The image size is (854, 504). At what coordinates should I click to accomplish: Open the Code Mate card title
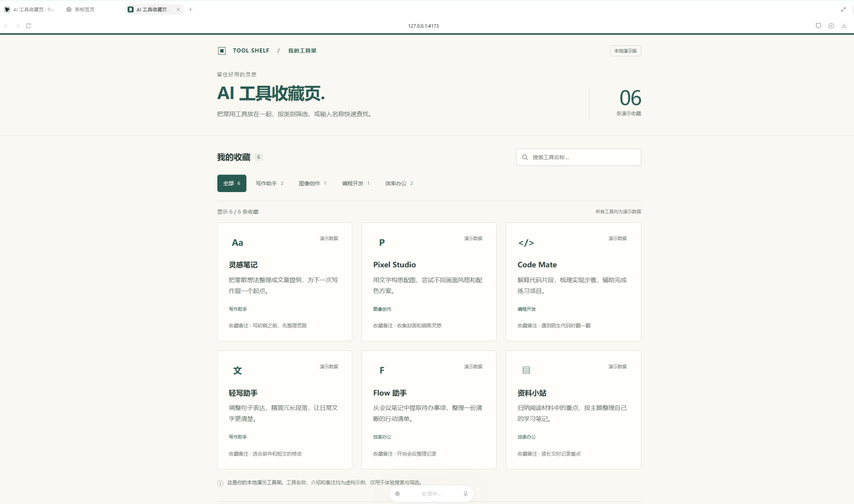(x=537, y=265)
